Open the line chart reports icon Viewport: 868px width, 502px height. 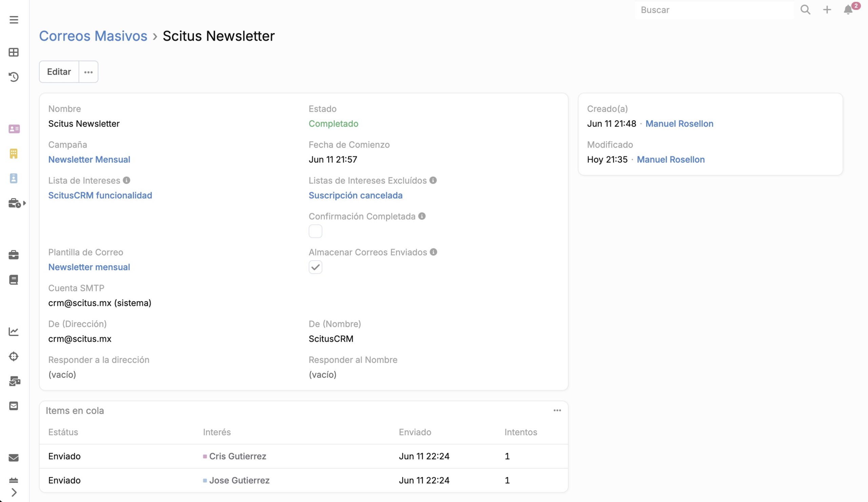(14, 332)
